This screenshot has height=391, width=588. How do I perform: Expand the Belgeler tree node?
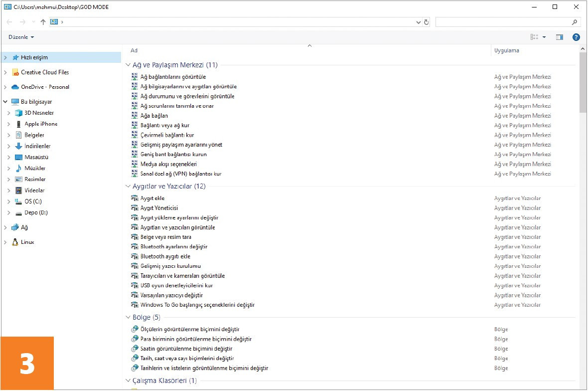[8, 135]
